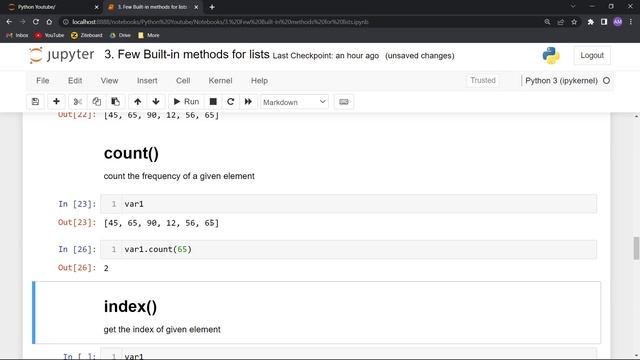
Task: Open the command palette keyboard icon
Action: point(344,102)
